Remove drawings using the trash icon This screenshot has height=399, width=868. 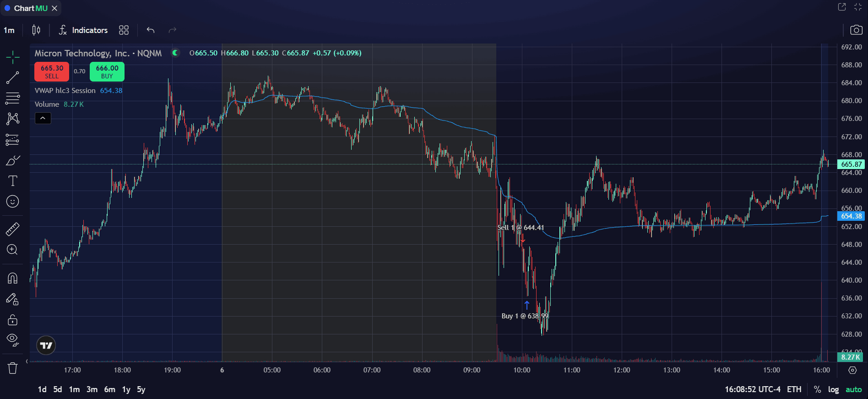click(x=12, y=368)
